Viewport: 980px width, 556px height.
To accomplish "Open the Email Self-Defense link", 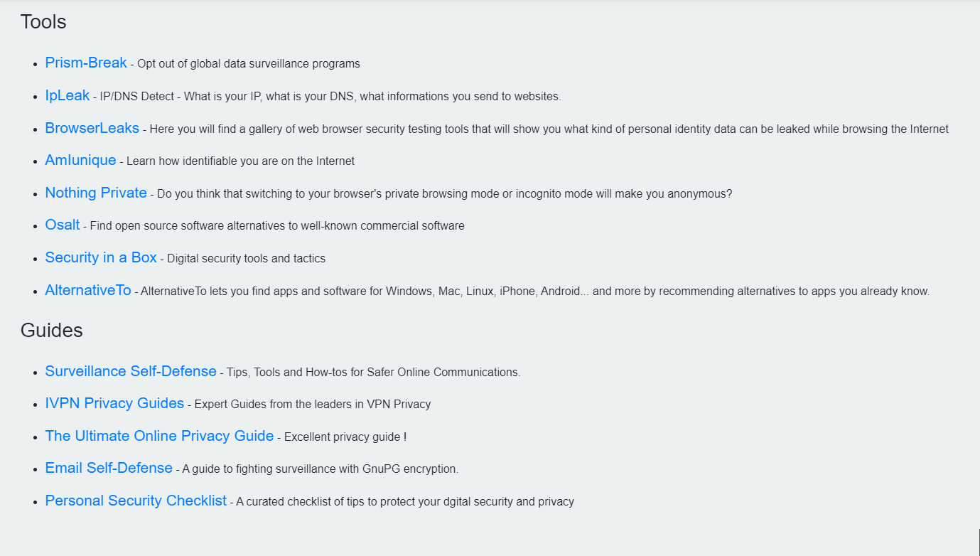I will (109, 468).
